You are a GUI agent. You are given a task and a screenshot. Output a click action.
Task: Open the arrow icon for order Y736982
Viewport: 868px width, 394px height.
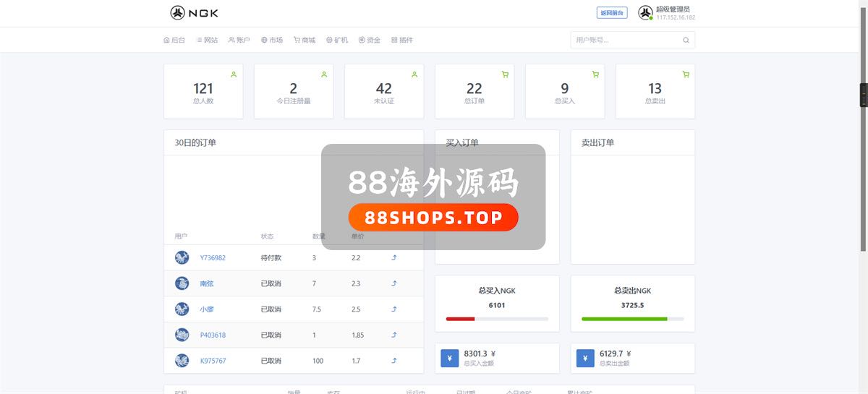coord(394,257)
